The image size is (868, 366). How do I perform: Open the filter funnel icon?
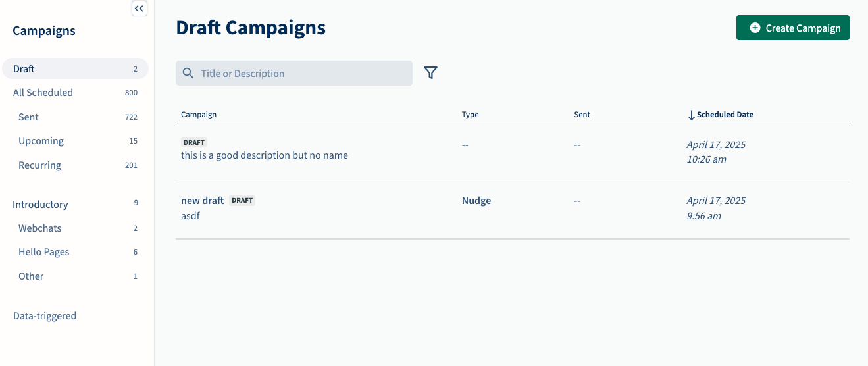[430, 73]
